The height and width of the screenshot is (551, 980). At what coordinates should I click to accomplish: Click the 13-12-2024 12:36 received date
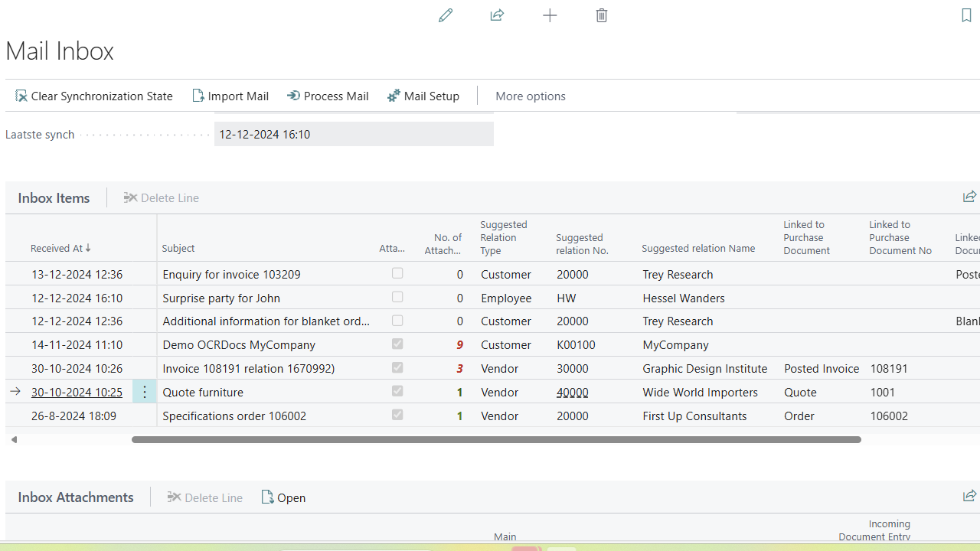77,274
